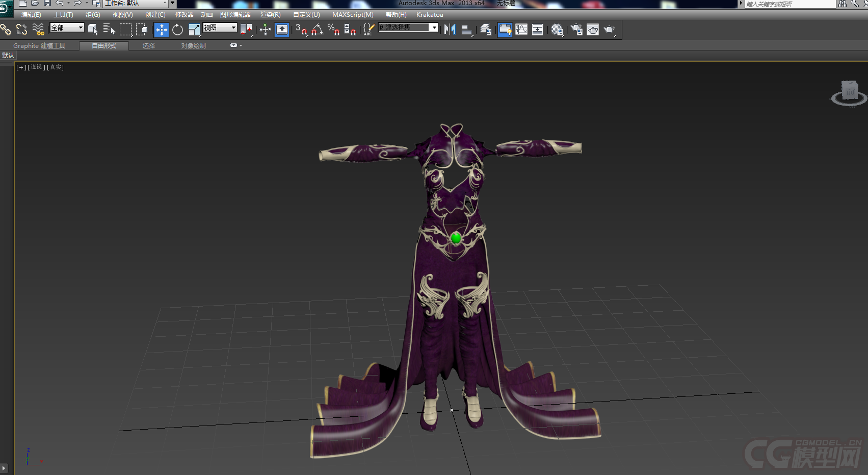The width and height of the screenshot is (868, 475).
Task: Click the Mirror tool icon
Action: point(450,30)
